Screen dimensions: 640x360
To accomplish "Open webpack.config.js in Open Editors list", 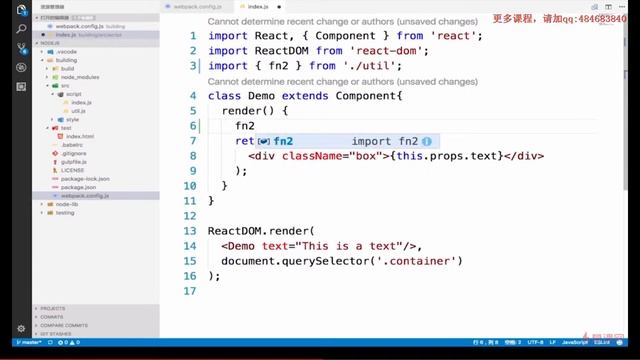I will tap(96, 26).
